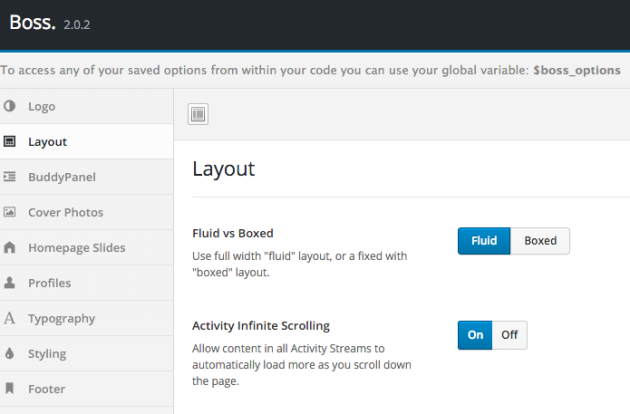Click the BuddyPanel indent icon
Screen dimensions: 630x414
(x=10, y=177)
